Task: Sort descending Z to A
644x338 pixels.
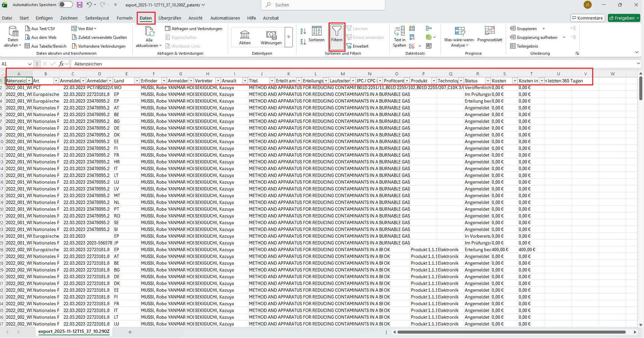Action: pyautogui.click(x=303, y=42)
